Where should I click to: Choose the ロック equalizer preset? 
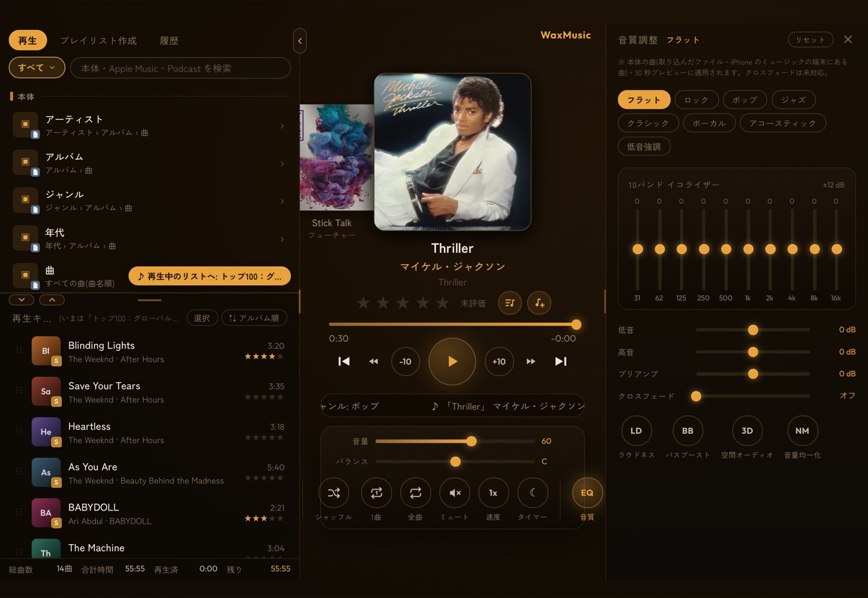tap(696, 100)
